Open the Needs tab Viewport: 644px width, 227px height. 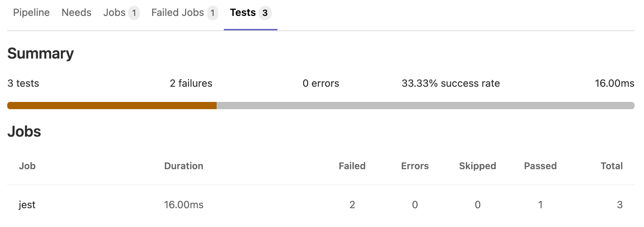tap(76, 13)
